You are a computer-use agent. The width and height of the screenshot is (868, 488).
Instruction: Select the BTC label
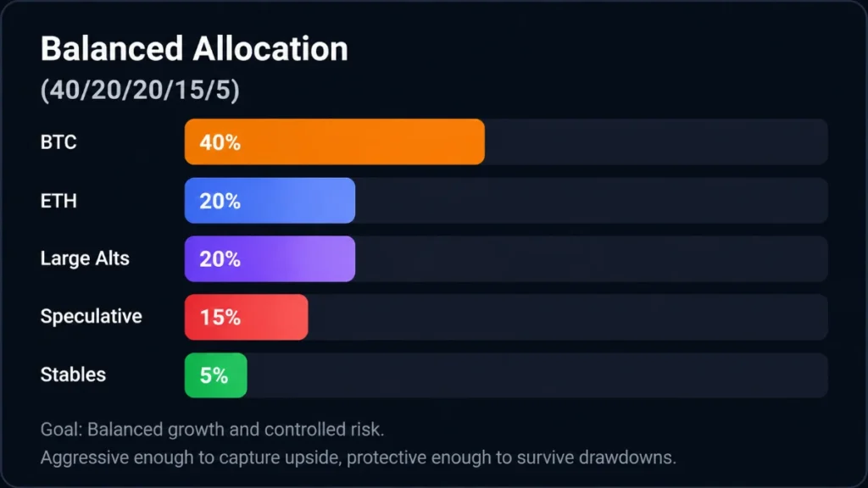58,142
